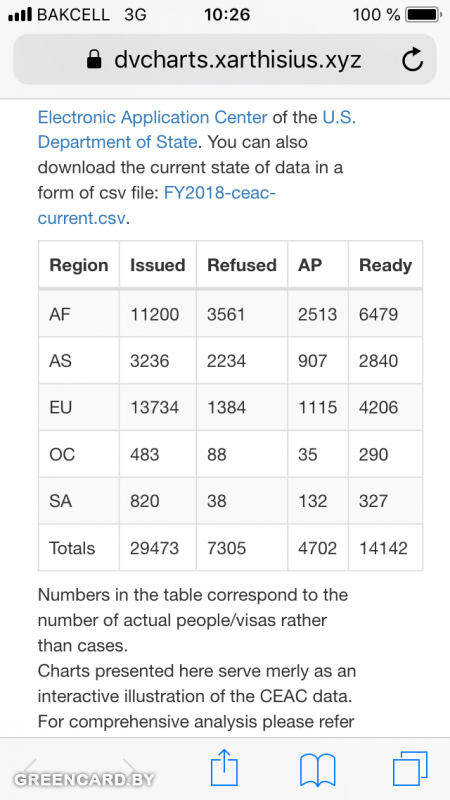
Task: Go back using the back arrow
Action: click(32, 767)
